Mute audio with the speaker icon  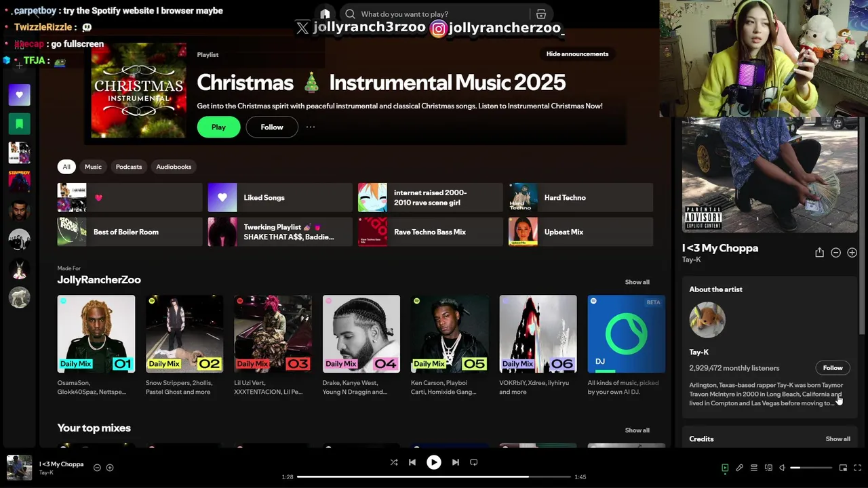point(782,468)
